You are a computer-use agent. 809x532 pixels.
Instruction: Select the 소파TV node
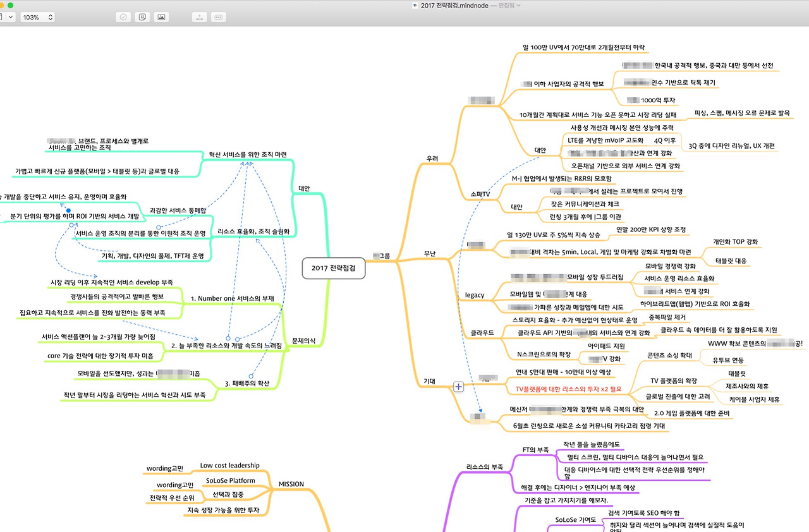[480, 194]
